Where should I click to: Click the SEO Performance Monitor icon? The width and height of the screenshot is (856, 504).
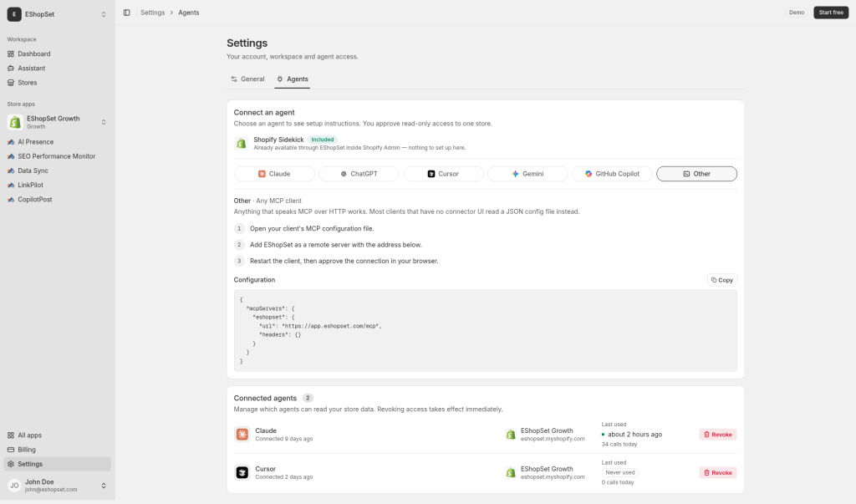click(x=11, y=156)
